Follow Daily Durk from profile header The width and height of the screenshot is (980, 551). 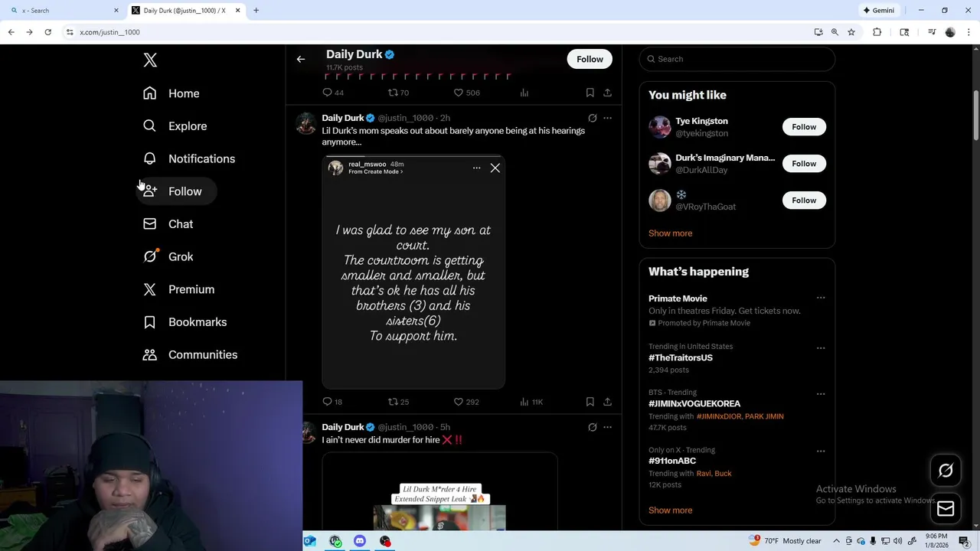(x=590, y=59)
